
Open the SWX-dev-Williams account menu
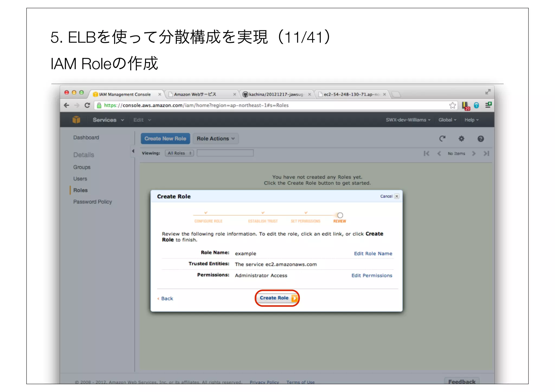click(x=408, y=120)
